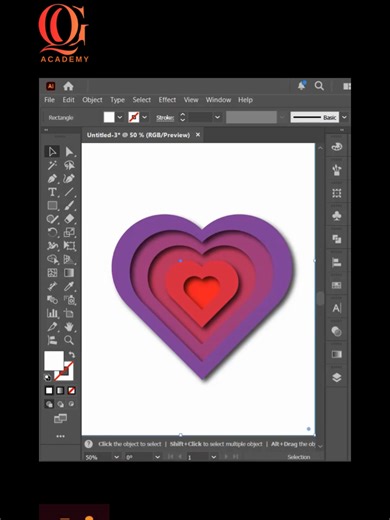Open Edit Toolbar three dots
This screenshot has width=390, height=520.
[60, 436]
